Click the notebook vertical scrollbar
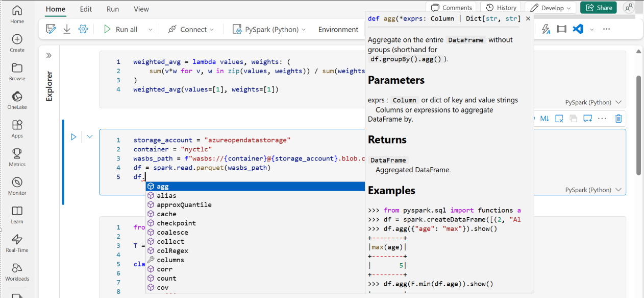The image size is (644, 298). click(x=638, y=125)
